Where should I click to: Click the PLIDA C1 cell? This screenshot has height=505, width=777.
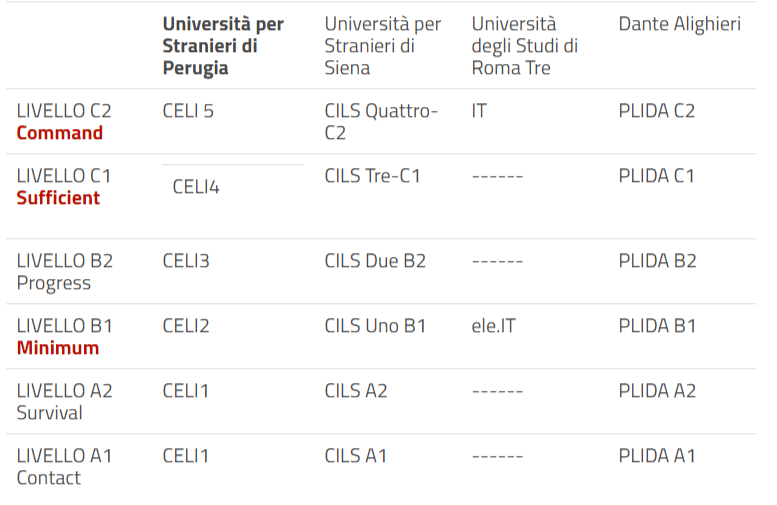(x=656, y=176)
